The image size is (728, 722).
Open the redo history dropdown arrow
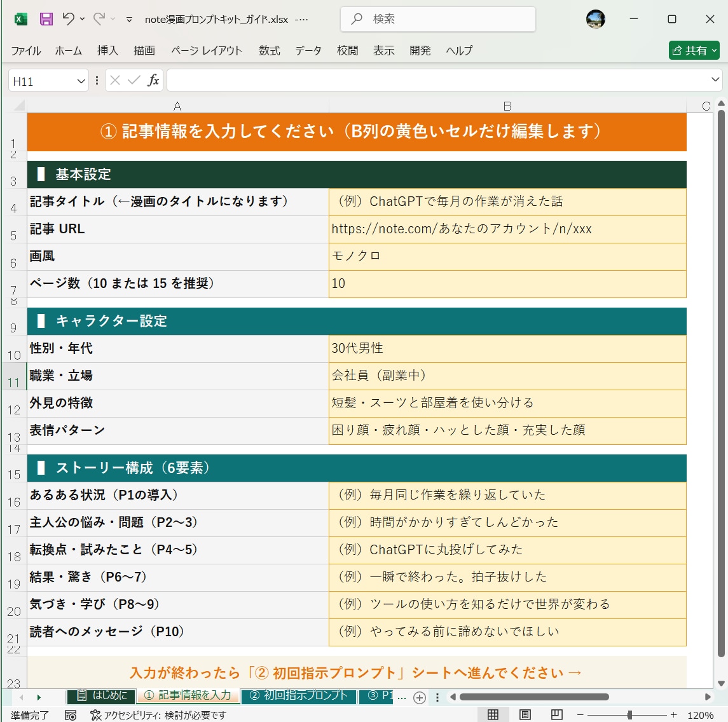[x=113, y=19]
